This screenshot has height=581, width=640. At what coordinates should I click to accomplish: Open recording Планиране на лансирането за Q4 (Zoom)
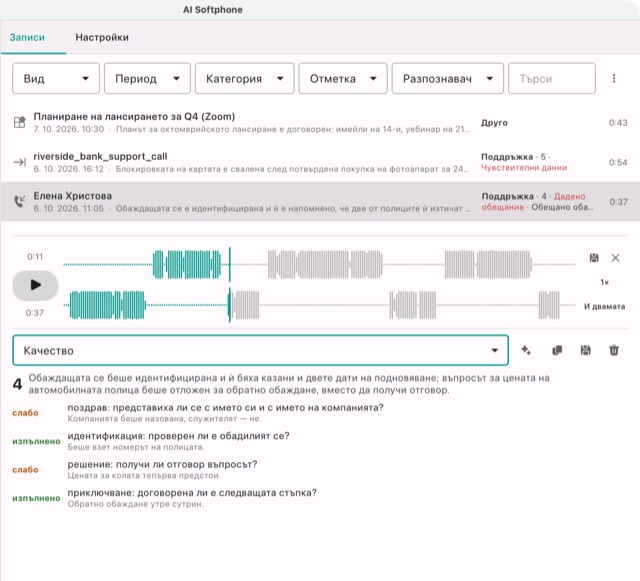pyautogui.click(x=320, y=122)
